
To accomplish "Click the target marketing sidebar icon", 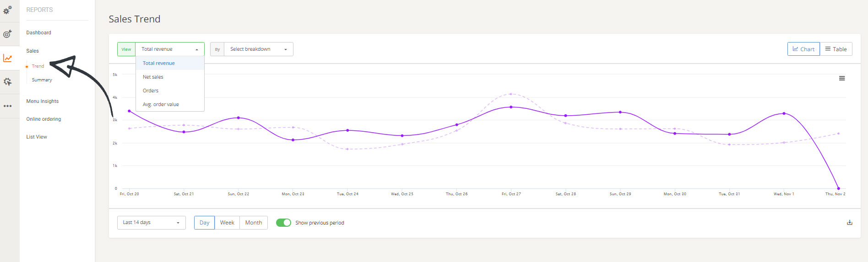I will point(8,34).
